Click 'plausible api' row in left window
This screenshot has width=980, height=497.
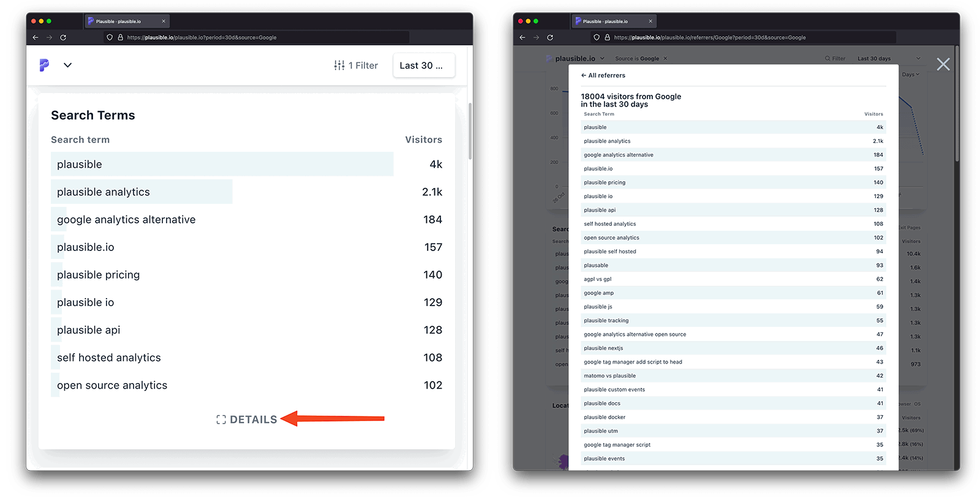click(246, 329)
